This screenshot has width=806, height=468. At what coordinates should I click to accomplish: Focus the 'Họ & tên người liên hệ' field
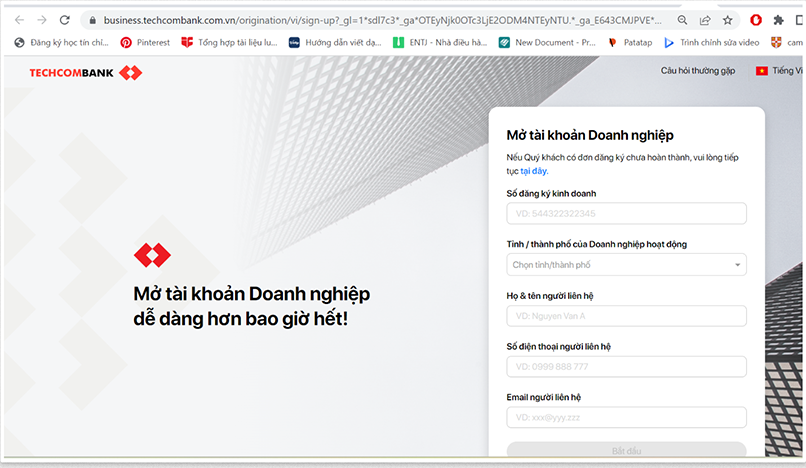pos(626,316)
